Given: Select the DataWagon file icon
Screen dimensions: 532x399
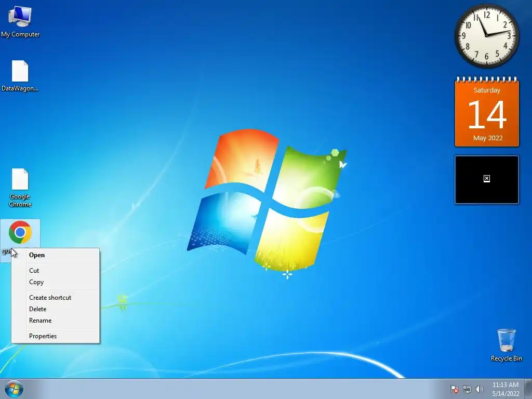Looking at the screenshot, I should tap(20, 76).
